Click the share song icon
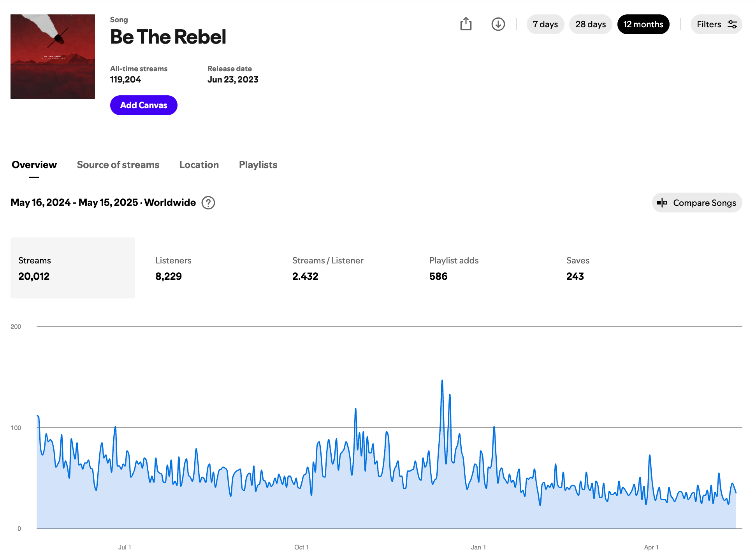 pyautogui.click(x=466, y=24)
